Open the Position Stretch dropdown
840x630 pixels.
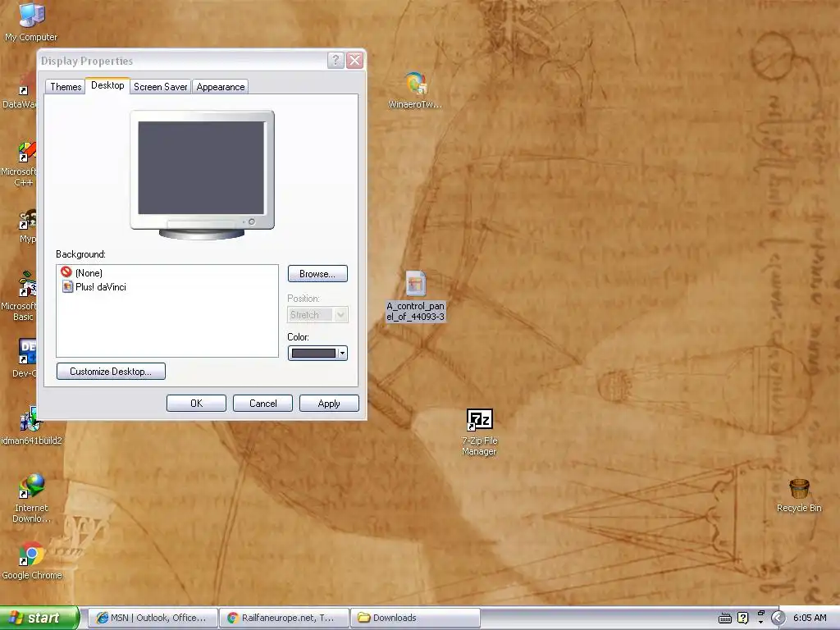317,314
